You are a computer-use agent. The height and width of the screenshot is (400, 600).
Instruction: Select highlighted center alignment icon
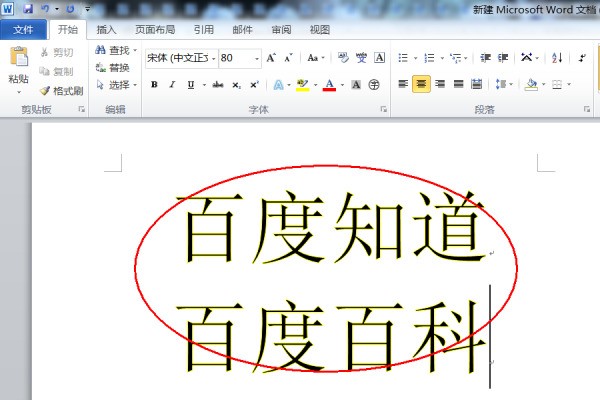(x=421, y=84)
